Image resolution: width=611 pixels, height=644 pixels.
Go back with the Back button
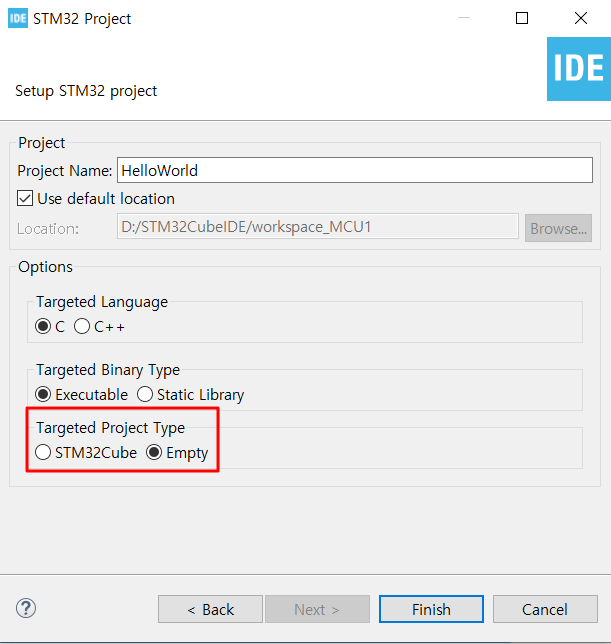tap(210, 609)
